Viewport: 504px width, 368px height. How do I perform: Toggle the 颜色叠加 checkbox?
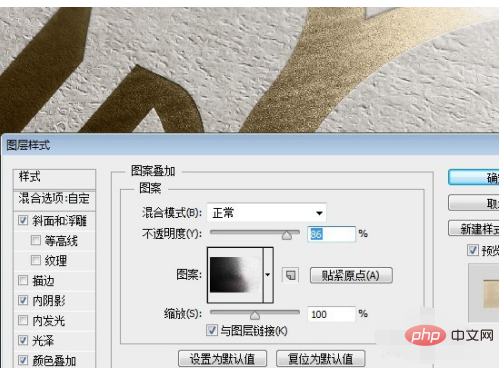point(23,360)
